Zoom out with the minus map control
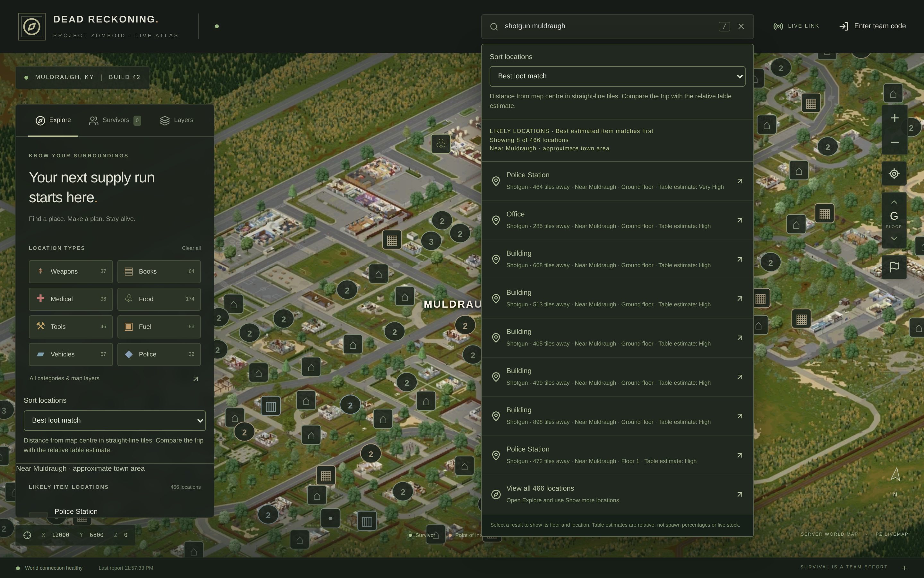Screen dimensions: 924x578 pyautogui.click(x=894, y=142)
